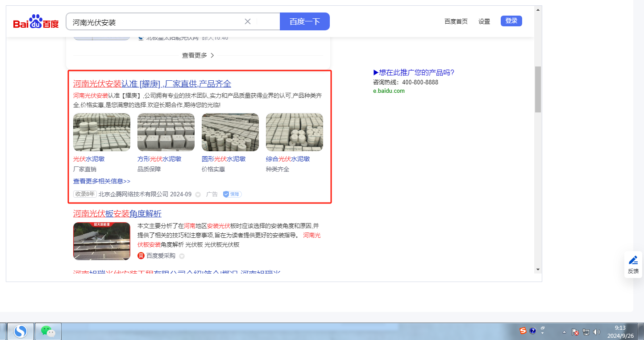Go to 百度首页
The image size is (644, 340).
[x=456, y=21]
